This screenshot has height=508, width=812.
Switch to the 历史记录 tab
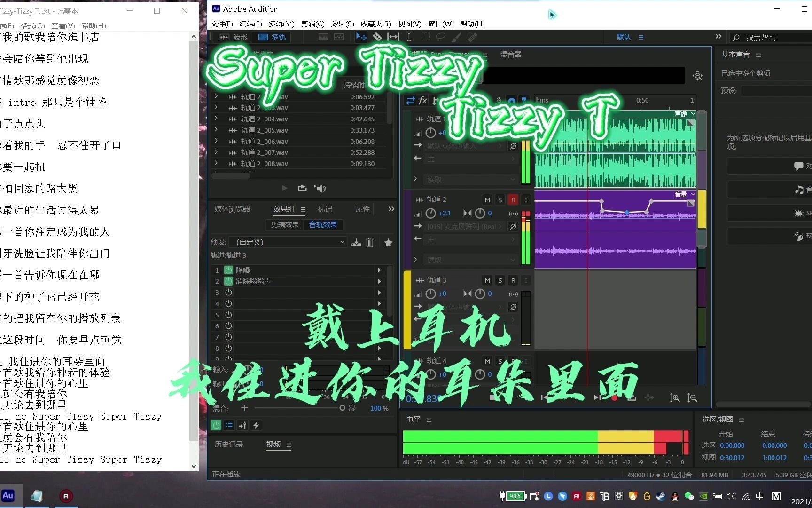click(x=229, y=444)
